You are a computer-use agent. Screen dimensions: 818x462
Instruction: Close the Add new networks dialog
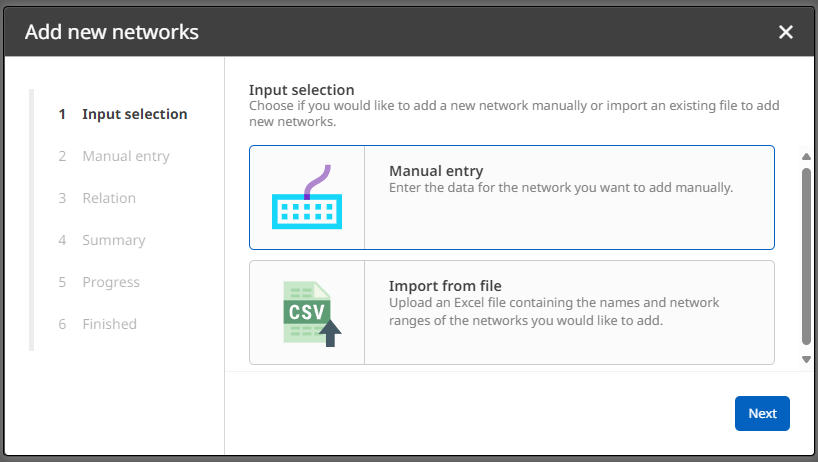coord(786,32)
